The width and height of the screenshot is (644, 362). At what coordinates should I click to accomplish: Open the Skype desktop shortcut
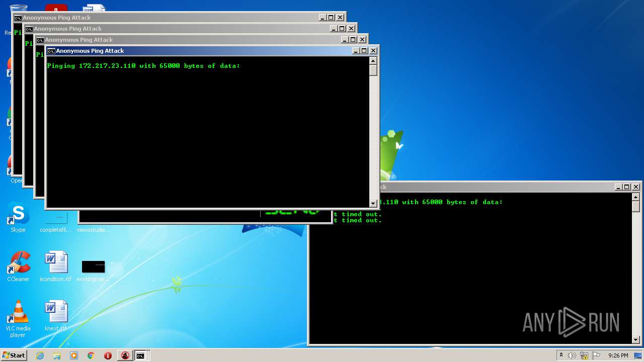[18, 218]
